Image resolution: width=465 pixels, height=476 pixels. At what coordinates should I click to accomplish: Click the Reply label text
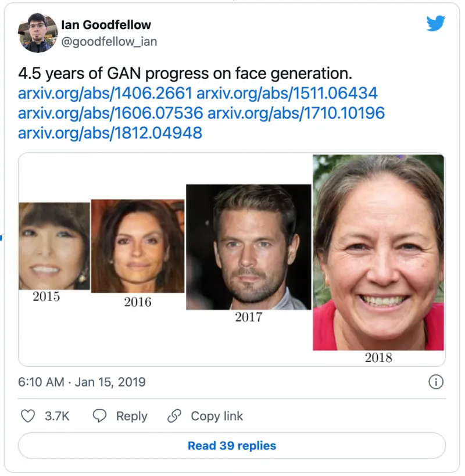point(131,416)
